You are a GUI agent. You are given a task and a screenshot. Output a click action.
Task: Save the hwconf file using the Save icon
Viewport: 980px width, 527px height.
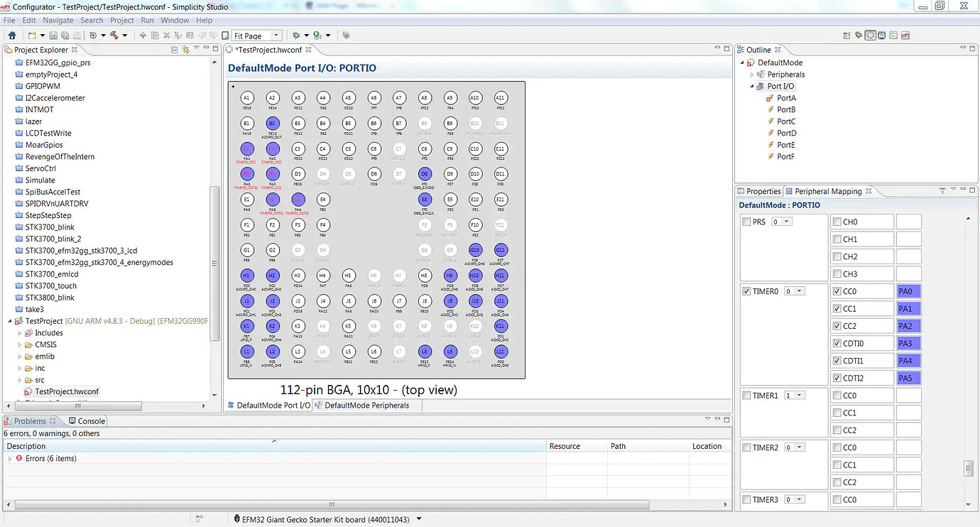[x=53, y=34]
